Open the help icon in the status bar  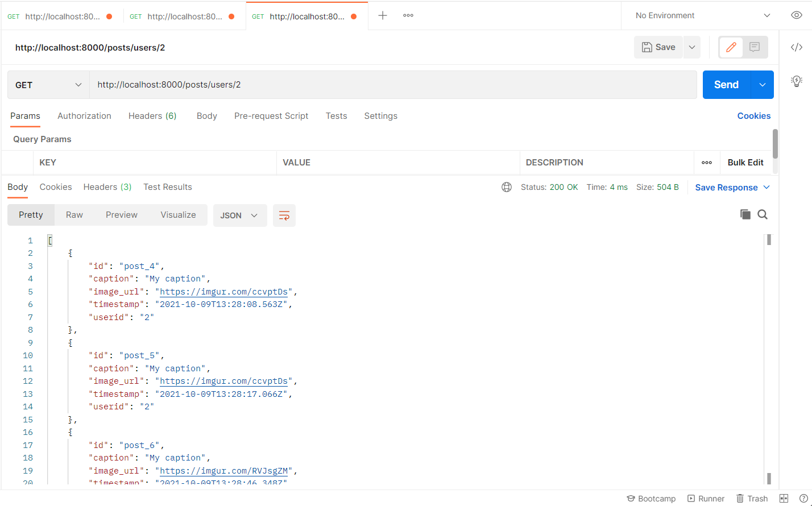pyautogui.click(x=803, y=498)
